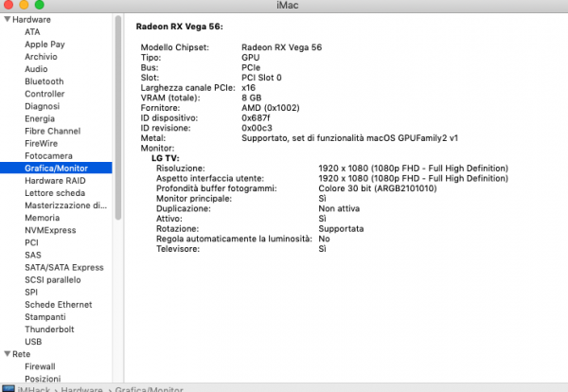Click the green zoom window button

(39, 5)
